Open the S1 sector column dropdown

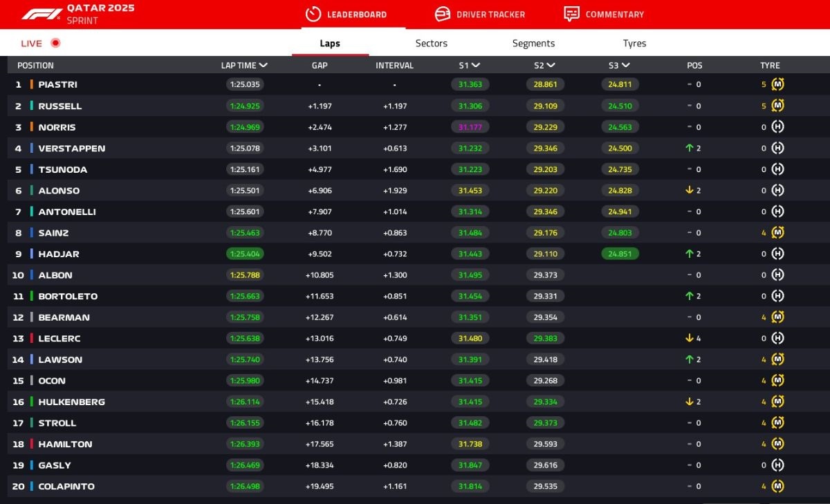coord(476,66)
